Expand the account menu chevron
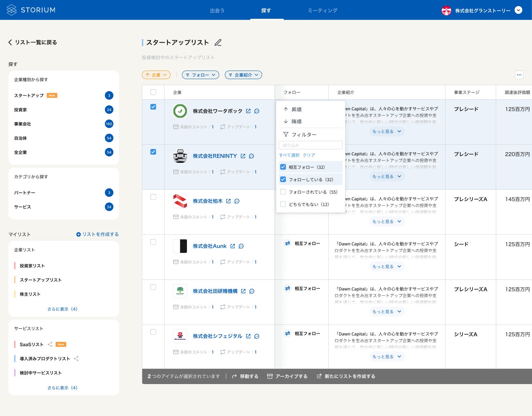 tap(519, 10)
